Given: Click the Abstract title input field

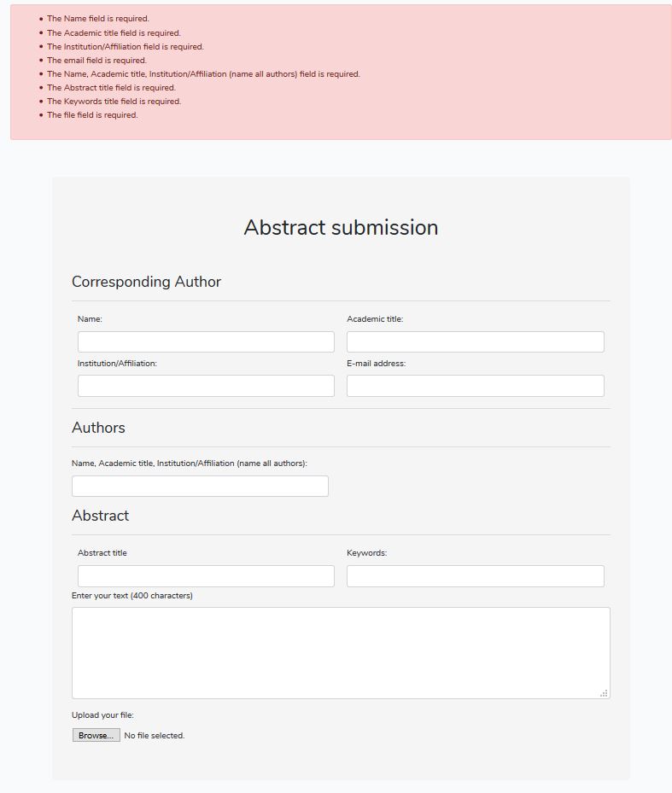Looking at the screenshot, I should click(x=205, y=575).
